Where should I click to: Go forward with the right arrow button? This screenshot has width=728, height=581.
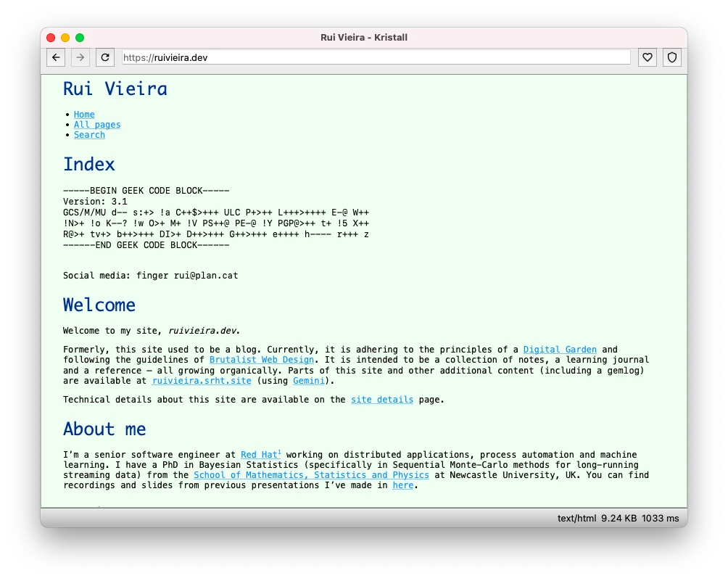click(x=80, y=57)
